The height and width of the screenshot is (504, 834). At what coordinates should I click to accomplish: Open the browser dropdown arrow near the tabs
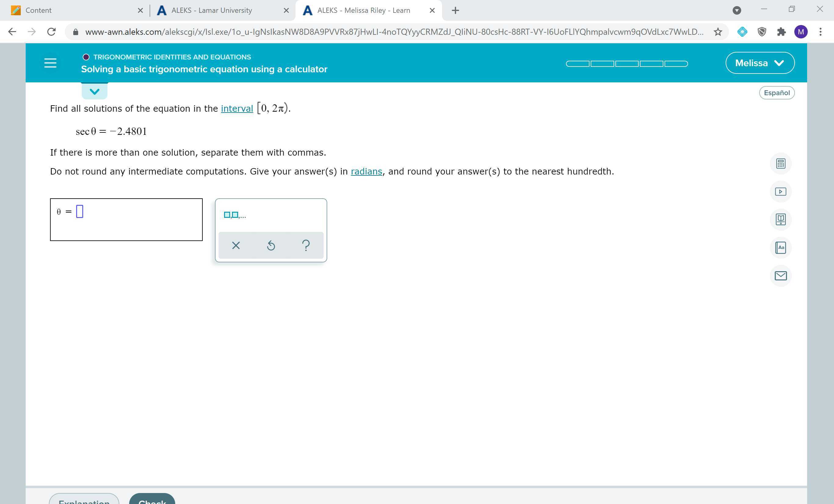pyautogui.click(x=737, y=10)
